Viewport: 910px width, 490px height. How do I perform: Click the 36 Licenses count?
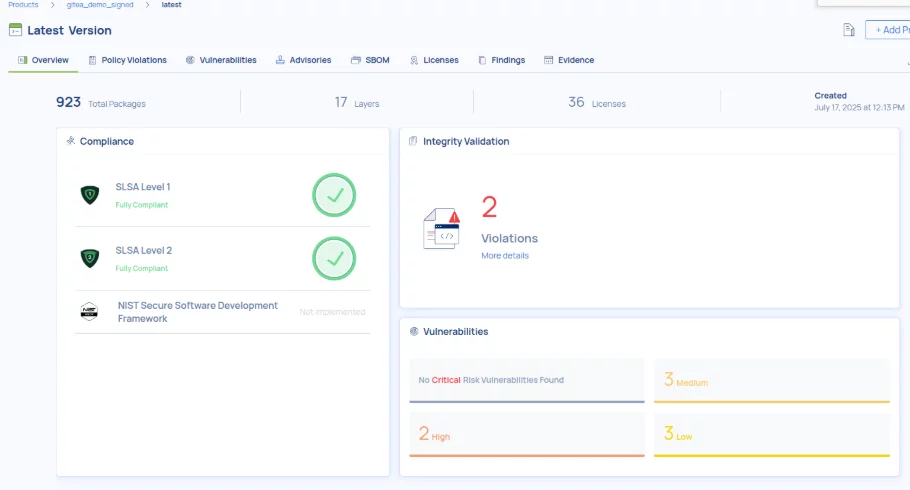597,103
